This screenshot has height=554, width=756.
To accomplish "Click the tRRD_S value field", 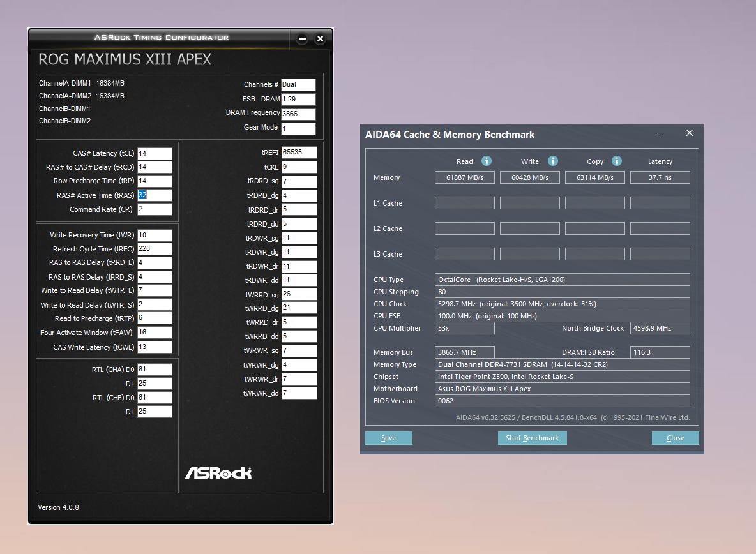I will [x=155, y=276].
